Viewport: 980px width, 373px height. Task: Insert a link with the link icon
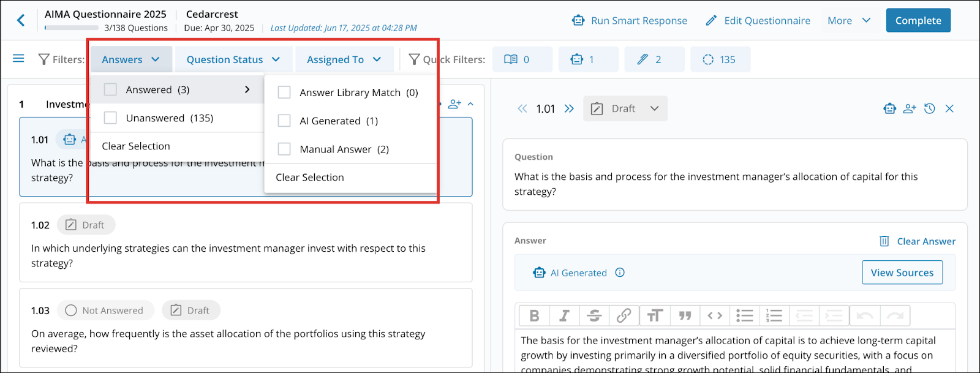click(624, 315)
